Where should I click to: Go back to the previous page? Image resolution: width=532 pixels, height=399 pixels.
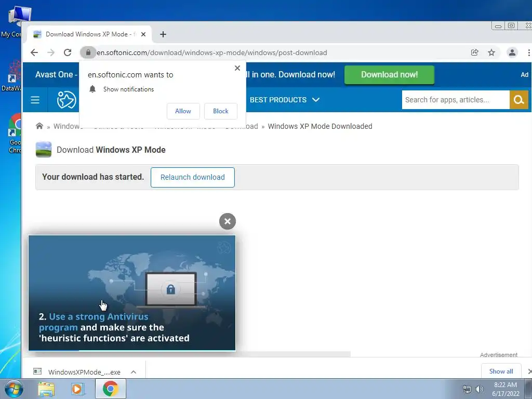pyautogui.click(x=34, y=52)
